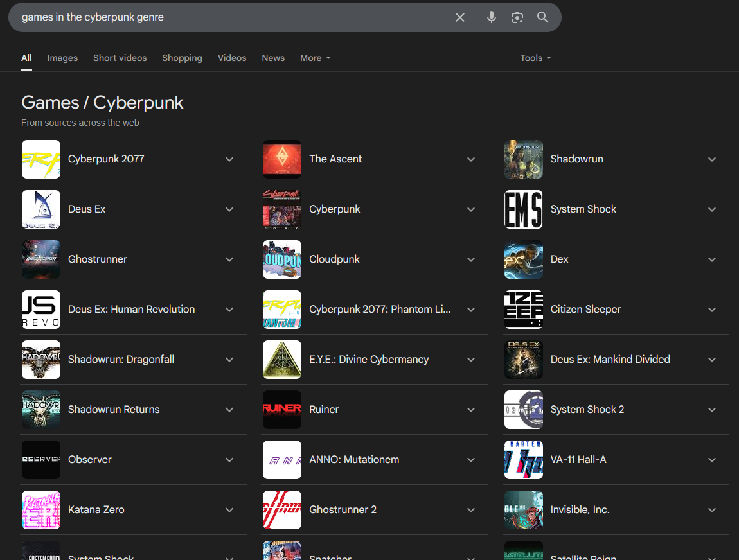Click the Invisible, Inc. thumbnail

point(524,510)
